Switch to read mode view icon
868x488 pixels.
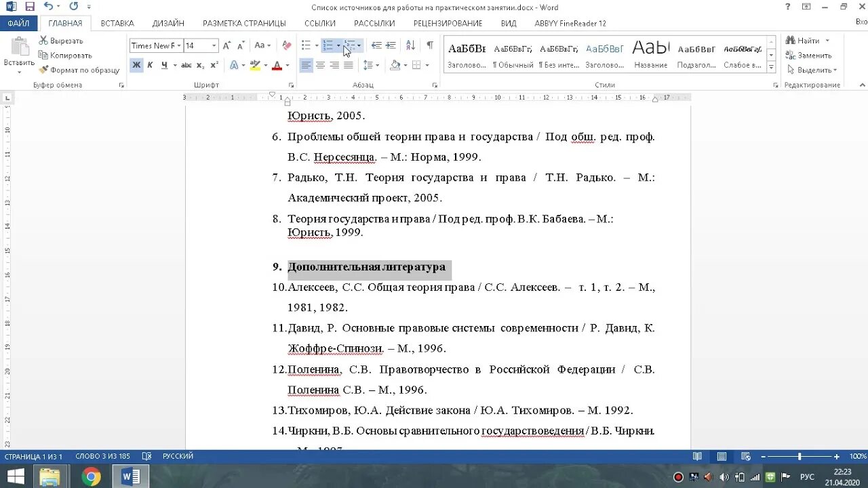click(697, 456)
